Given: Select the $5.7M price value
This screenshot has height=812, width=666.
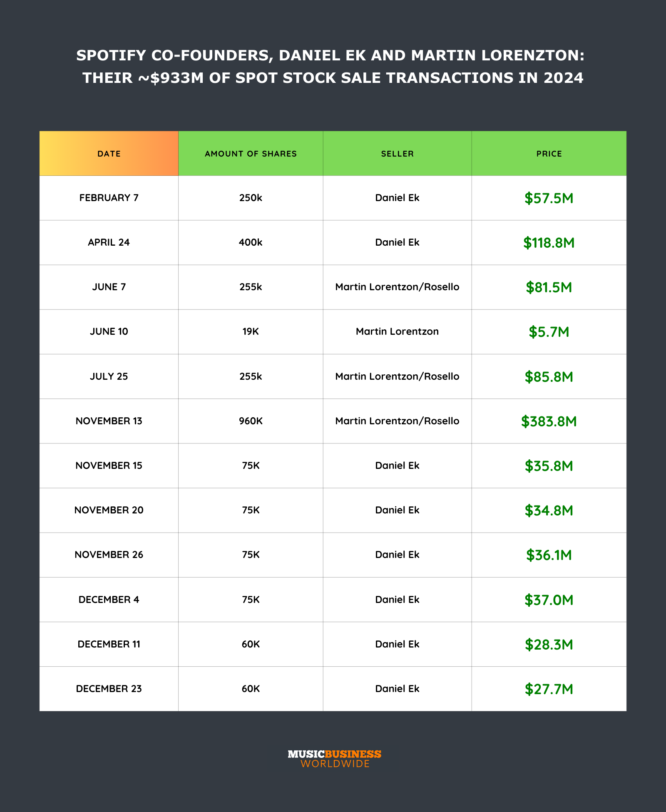Looking at the screenshot, I should (x=549, y=332).
